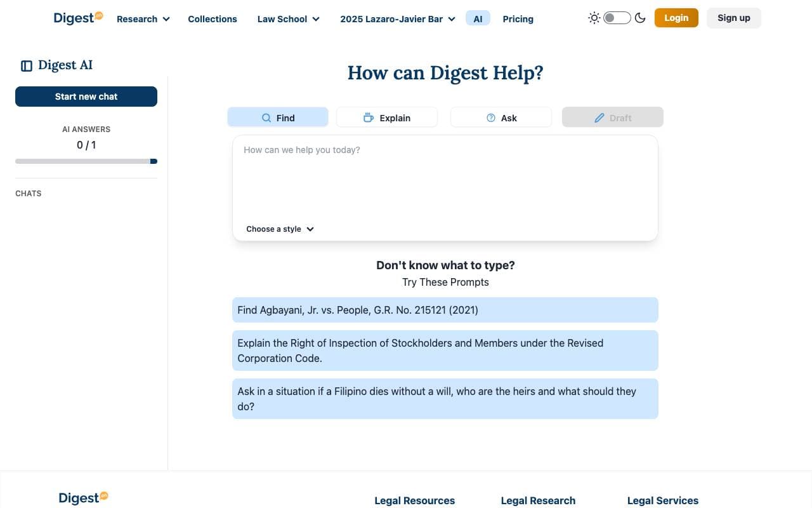Click the 0 / 1 answers counter
Screen dimensions: 812x508
click(86, 145)
